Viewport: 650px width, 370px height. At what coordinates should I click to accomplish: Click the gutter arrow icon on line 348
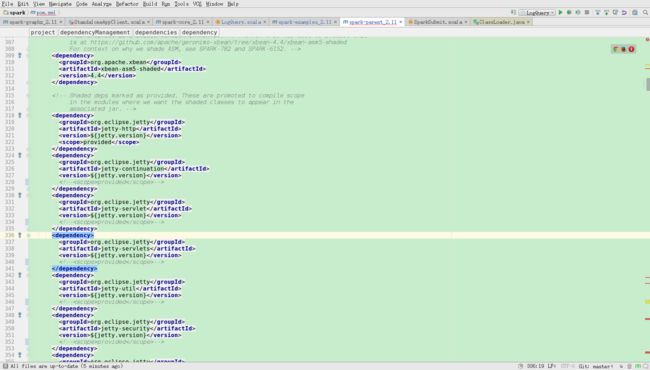click(x=19, y=315)
